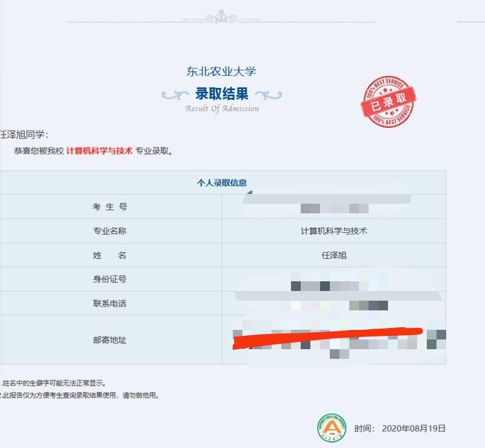Click the 身份证号 row label
This screenshot has height=448, width=485.
click(110, 279)
